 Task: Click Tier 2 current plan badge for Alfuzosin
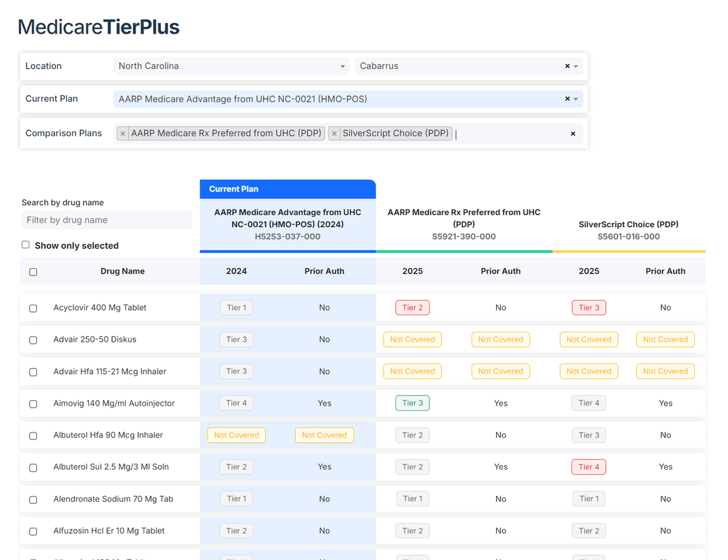click(237, 531)
